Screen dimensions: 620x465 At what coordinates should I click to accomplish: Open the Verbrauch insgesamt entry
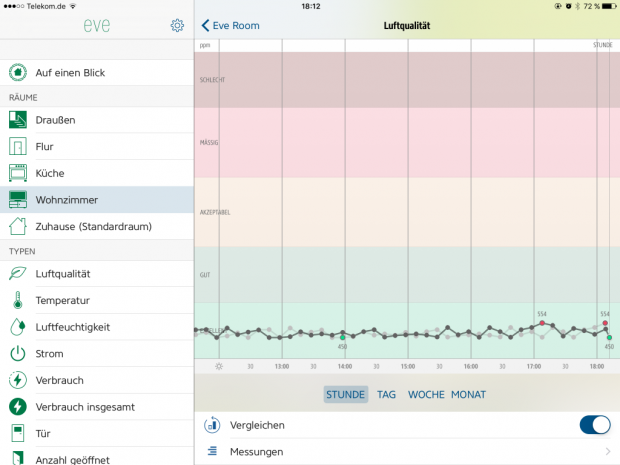click(x=97, y=406)
